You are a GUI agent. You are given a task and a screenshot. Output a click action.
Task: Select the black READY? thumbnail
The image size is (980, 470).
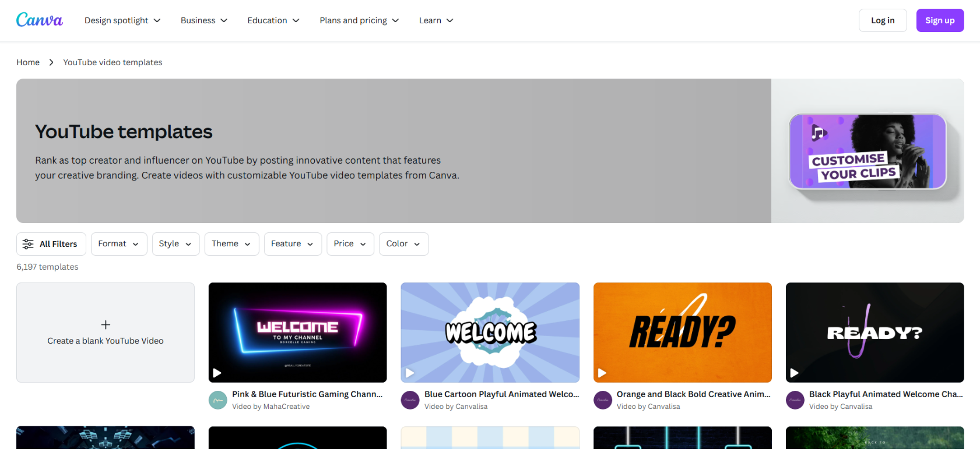[x=875, y=333]
